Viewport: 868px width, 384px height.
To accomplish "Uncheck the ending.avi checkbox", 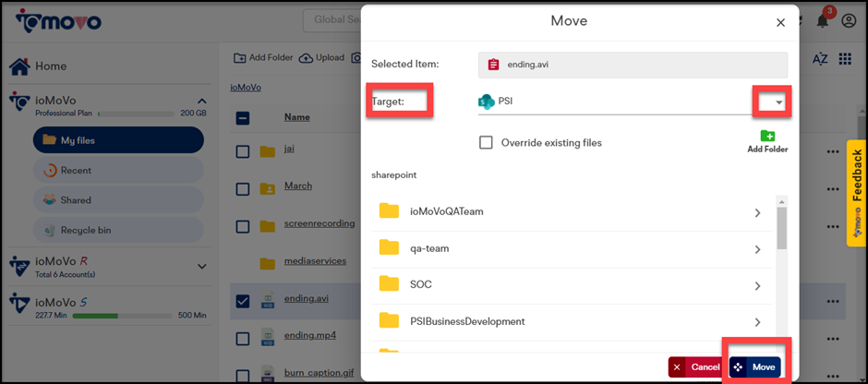I will pyautogui.click(x=243, y=302).
